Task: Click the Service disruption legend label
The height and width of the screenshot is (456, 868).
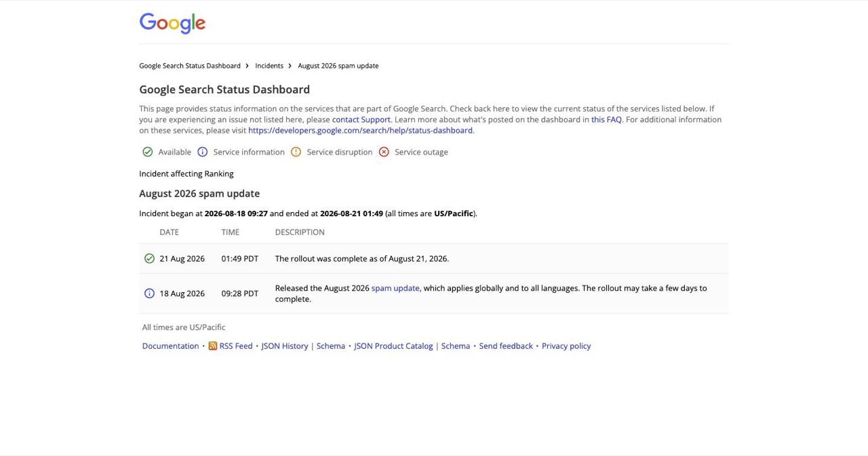Action: pyautogui.click(x=340, y=152)
